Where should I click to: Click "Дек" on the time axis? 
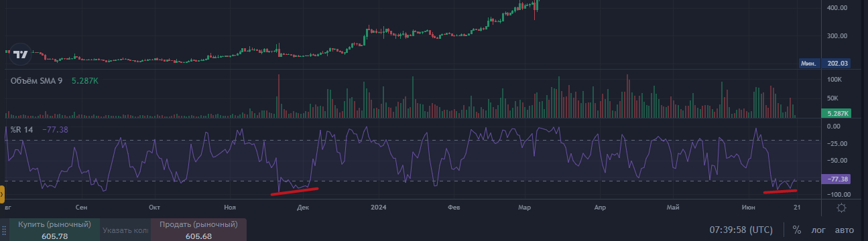tap(302, 208)
